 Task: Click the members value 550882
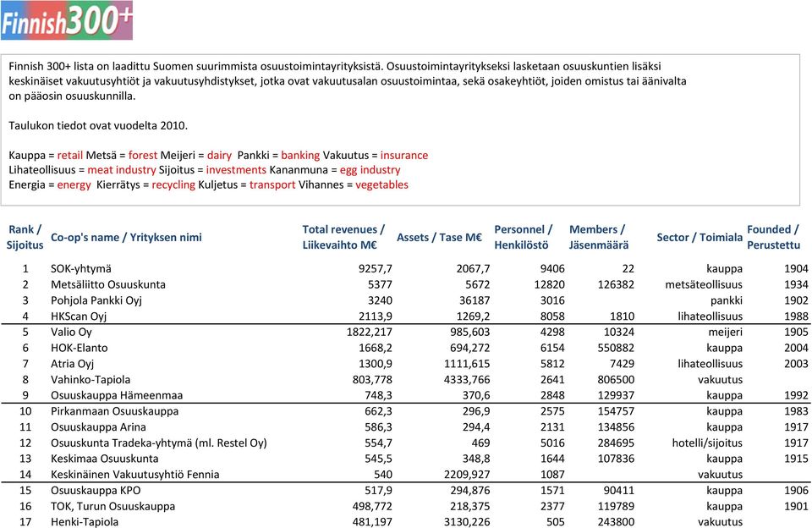(x=616, y=348)
